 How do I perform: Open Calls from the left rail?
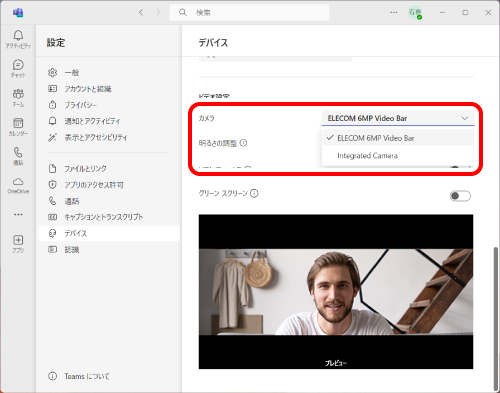pos(18,156)
